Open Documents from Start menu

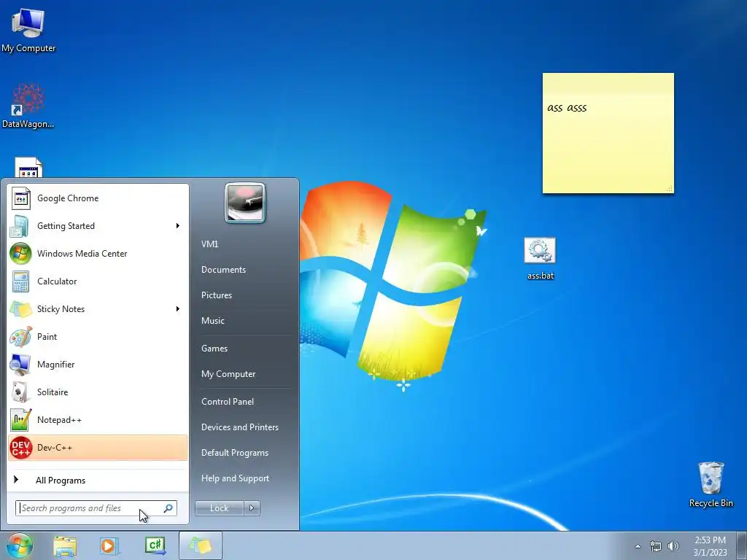tap(223, 270)
